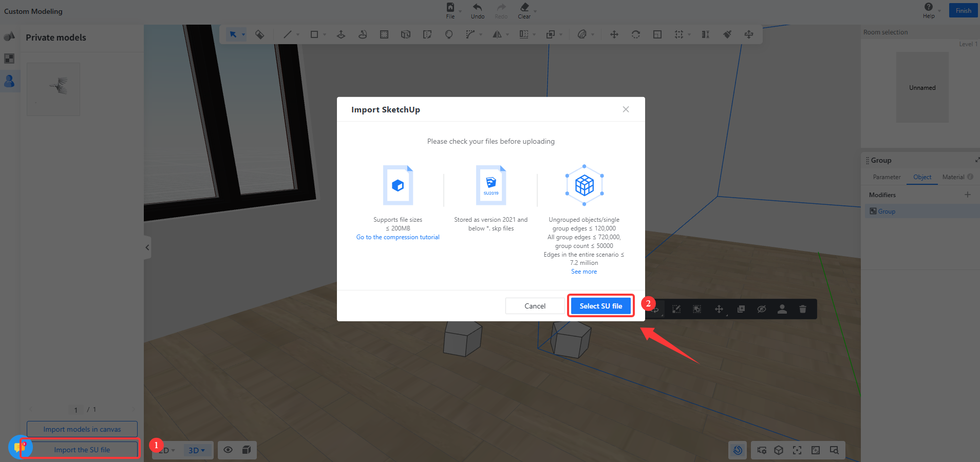The height and width of the screenshot is (462, 980).
Task: Cancel the Import SketchUp dialog
Action: pos(535,306)
